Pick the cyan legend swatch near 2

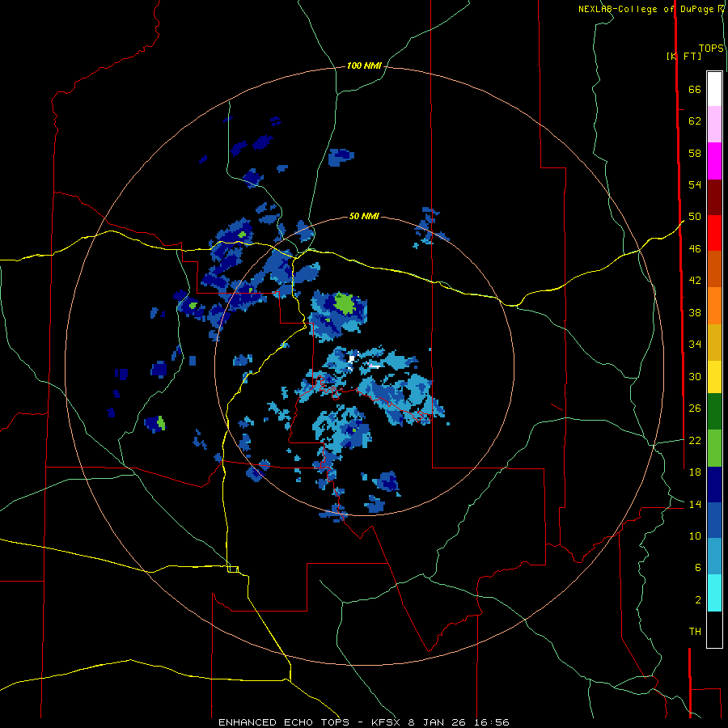click(x=714, y=592)
